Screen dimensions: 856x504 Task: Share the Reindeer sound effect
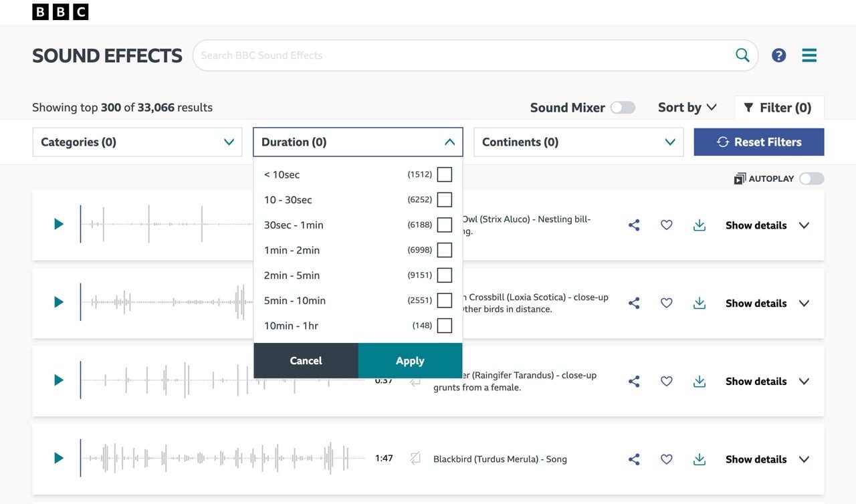point(633,381)
